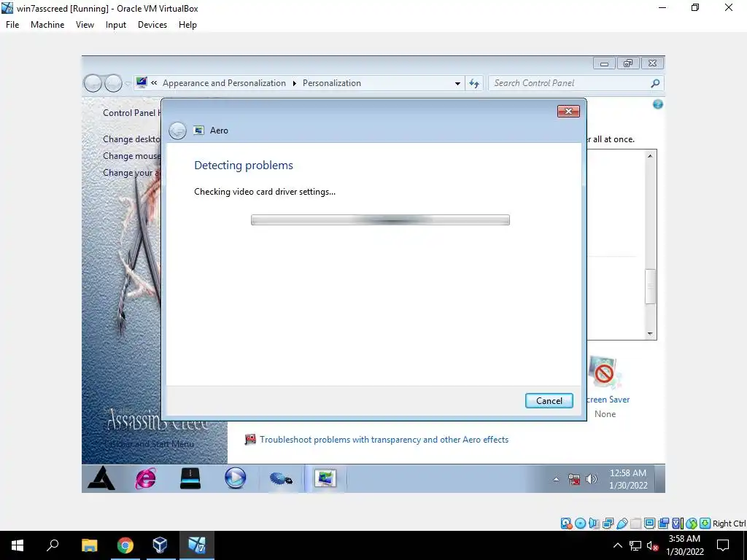Click the VirtualBox display indicator
Viewport: 747px width, 560px height.
click(x=649, y=524)
